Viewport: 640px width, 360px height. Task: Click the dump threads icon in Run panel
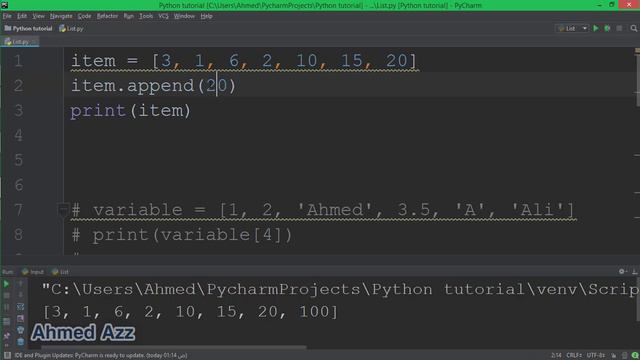[6, 322]
